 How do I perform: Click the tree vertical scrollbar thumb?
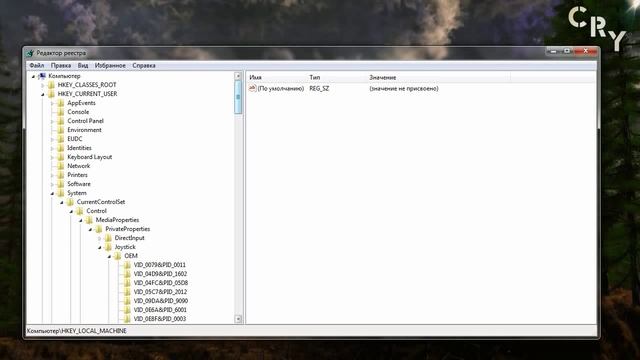point(238,97)
